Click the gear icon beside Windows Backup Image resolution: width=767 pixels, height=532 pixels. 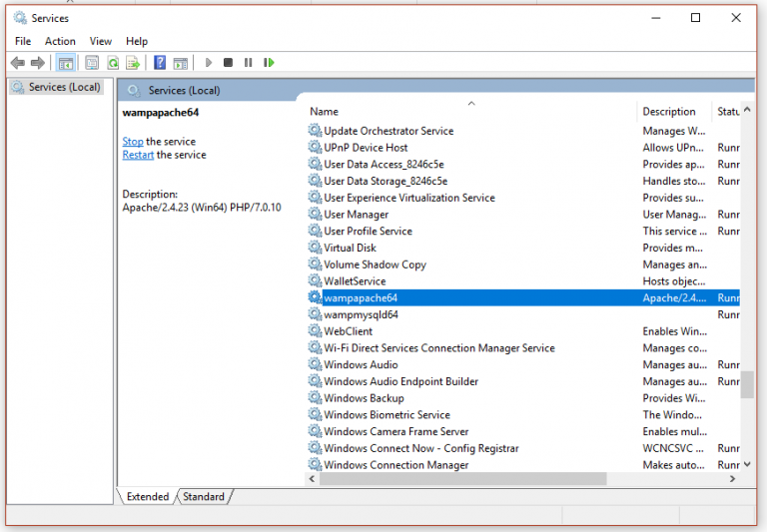click(x=315, y=397)
